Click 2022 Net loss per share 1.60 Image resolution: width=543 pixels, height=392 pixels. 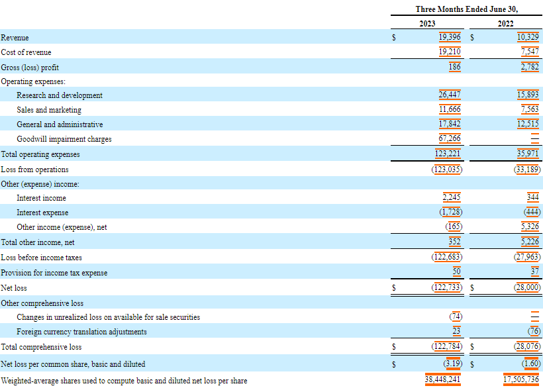tap(531, 364)
